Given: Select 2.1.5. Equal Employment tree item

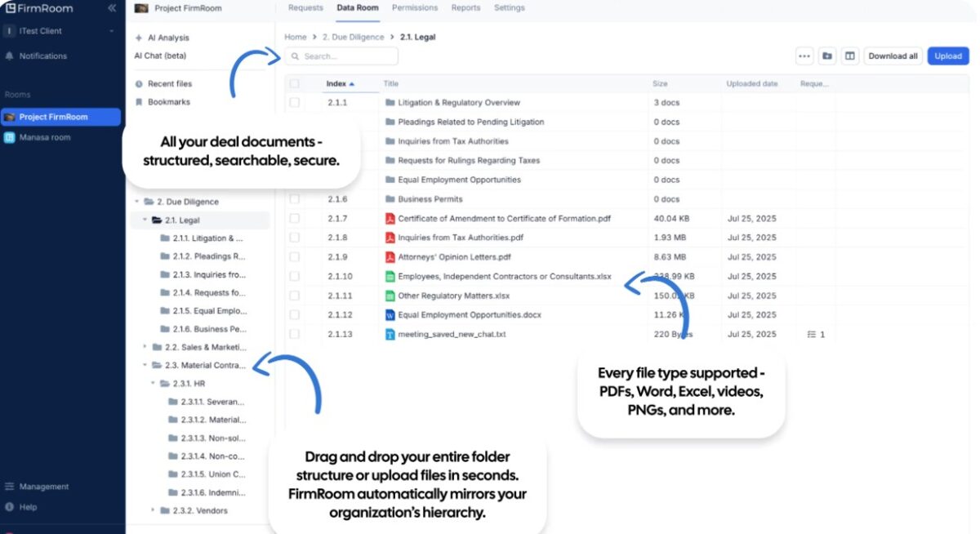Looking at the screenshot, I should click(x=202, y=311).
